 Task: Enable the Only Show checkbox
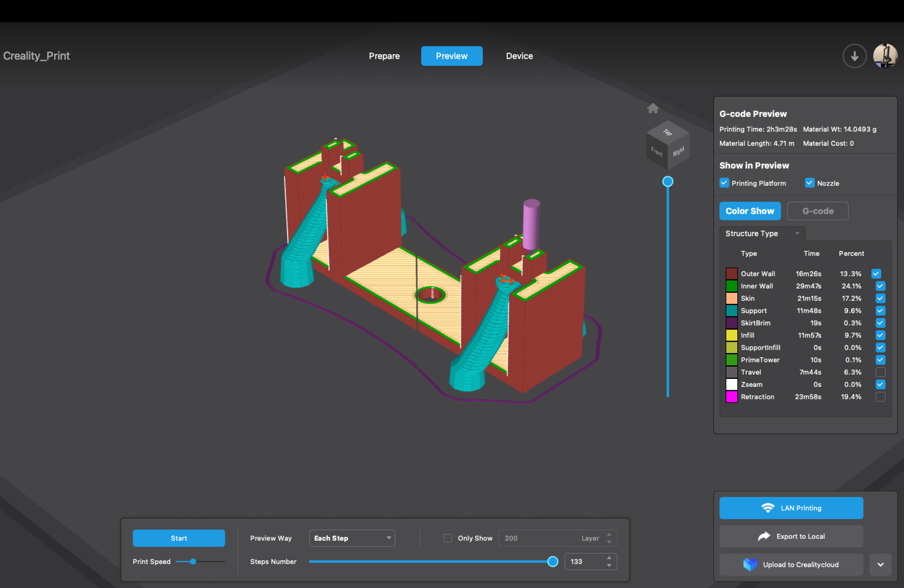(447, 538)
